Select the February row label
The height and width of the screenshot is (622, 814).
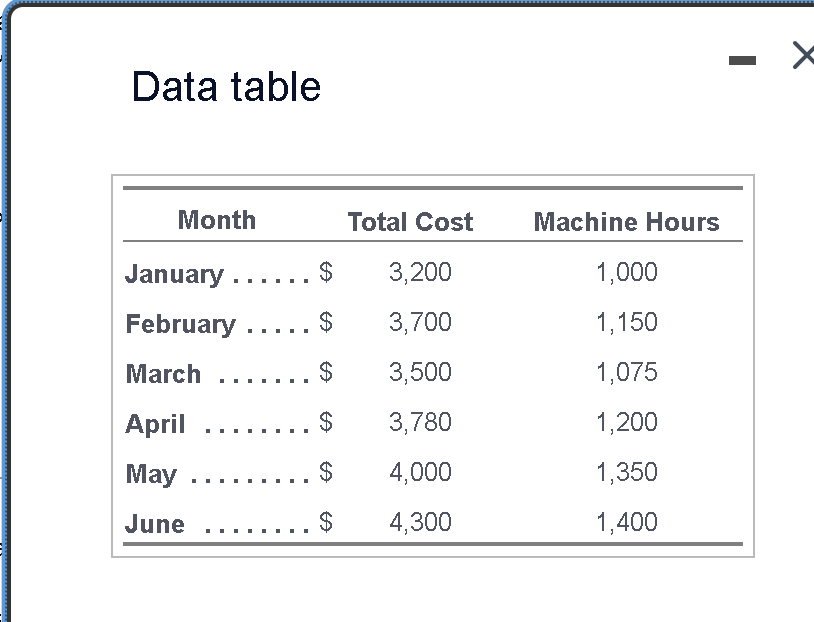click(x=181, y=324)
